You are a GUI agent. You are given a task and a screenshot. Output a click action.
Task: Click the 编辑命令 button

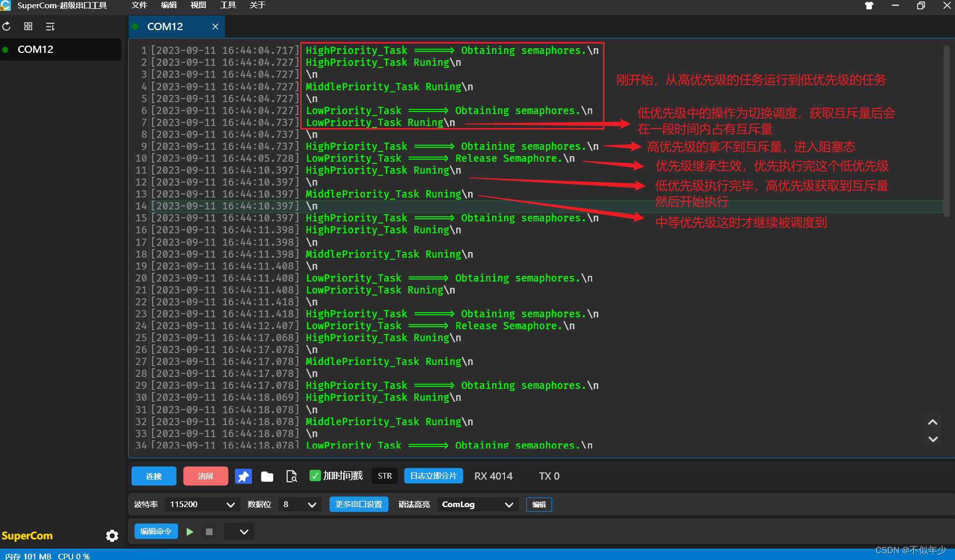pos(156,531)
